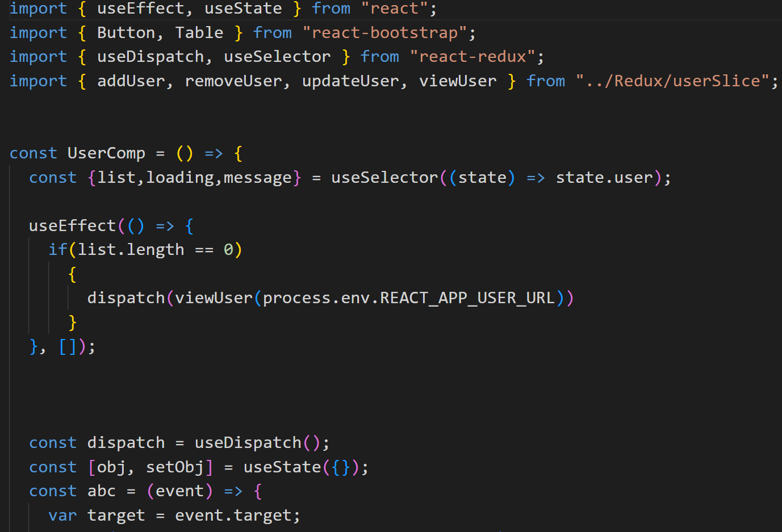Click the "react-redux" module string

472,57
